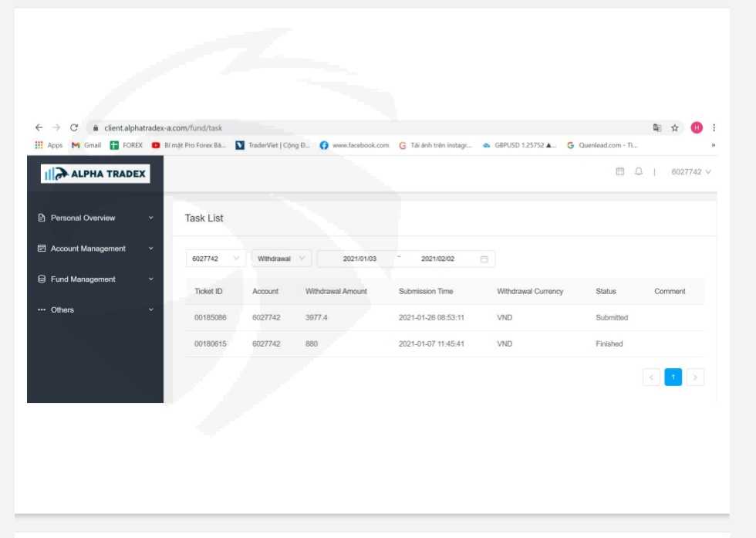The width and height of the screenshot is (756, 538).
Task: Open the Withdrawal type dropdown
Action: 281,259
